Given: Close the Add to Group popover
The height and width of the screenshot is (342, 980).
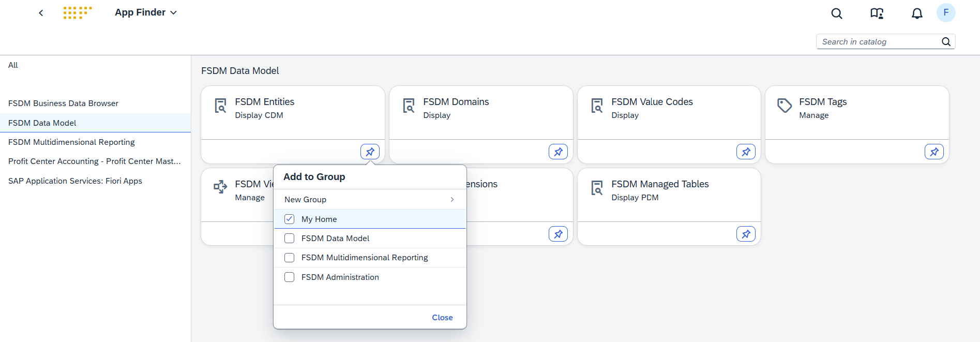Looking at the screenshot, I should pyautogui.click(x=442, y=318).
